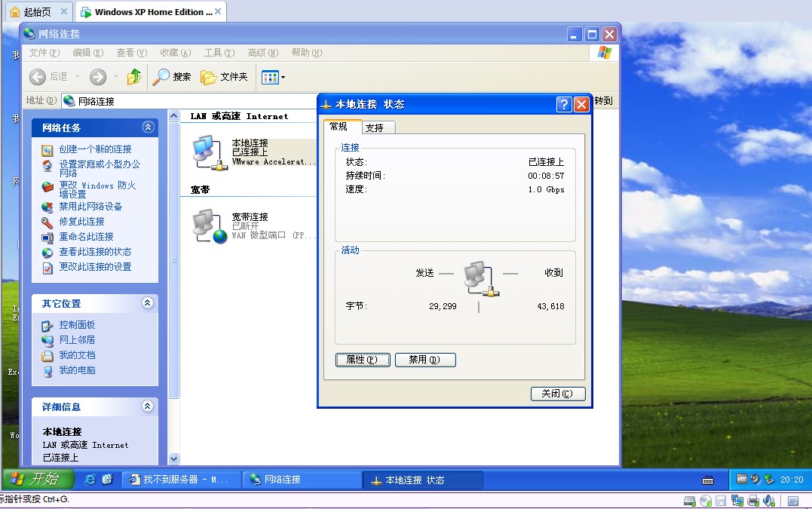The width and height of the screenshot is (812, 509).
Task: Open the 起始页 VMware tab
Action: click(38, 11)
